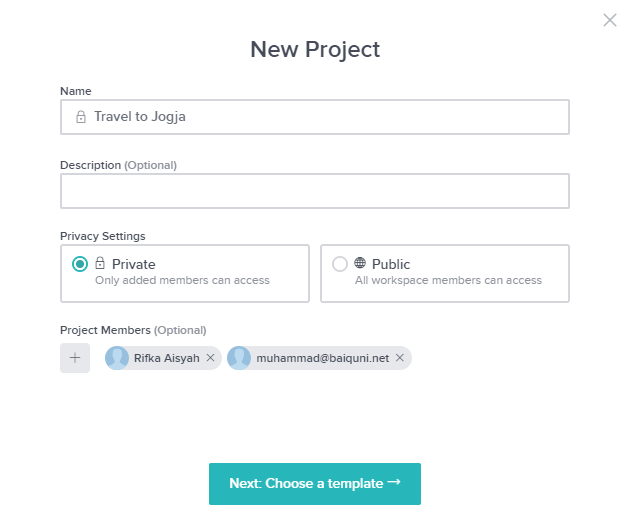Screen dimensions: 629x528
Task: Select the Public radio button
Action: click(x=340, y=264)
